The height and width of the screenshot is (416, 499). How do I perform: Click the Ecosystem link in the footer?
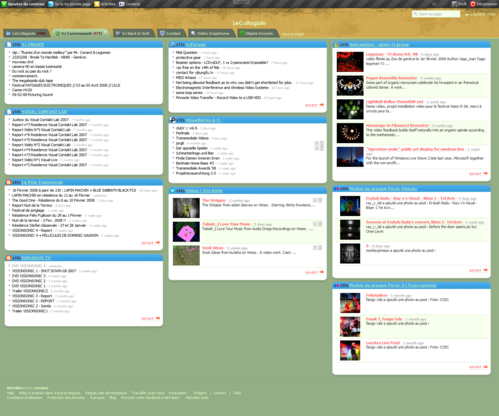click(x=178, y=393)
